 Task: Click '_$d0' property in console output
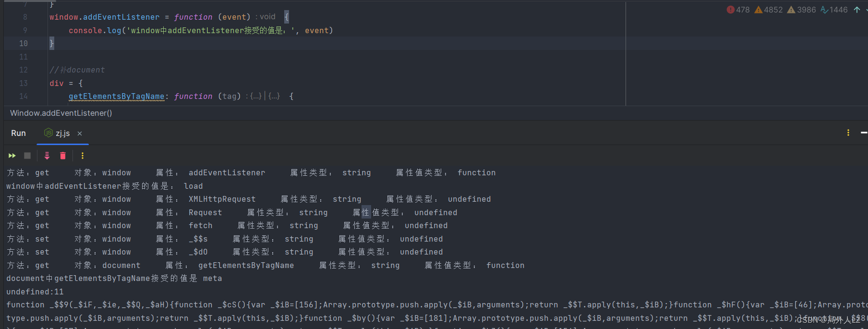[198, 252]
